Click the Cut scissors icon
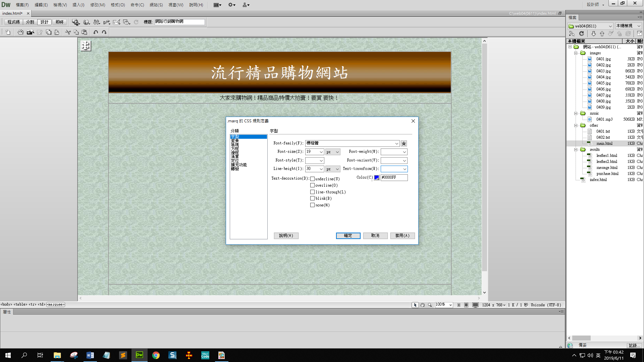The height and width of the screenshot is (362, 644). (68, 32)
